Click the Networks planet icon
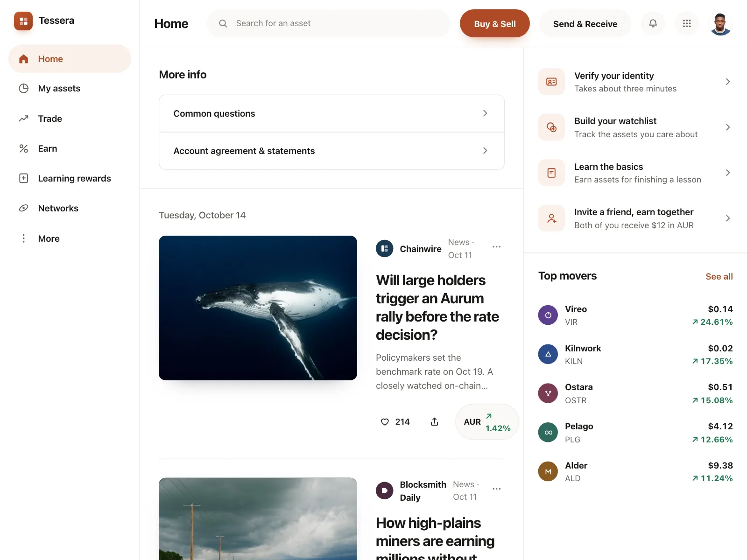 tap(23, 208)
